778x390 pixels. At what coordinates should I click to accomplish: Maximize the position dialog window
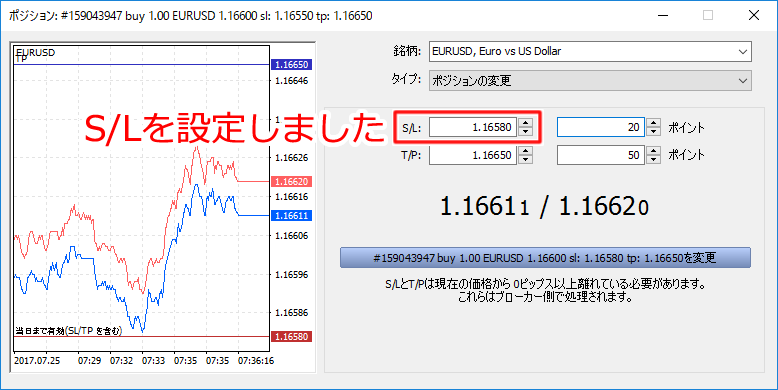708,15
